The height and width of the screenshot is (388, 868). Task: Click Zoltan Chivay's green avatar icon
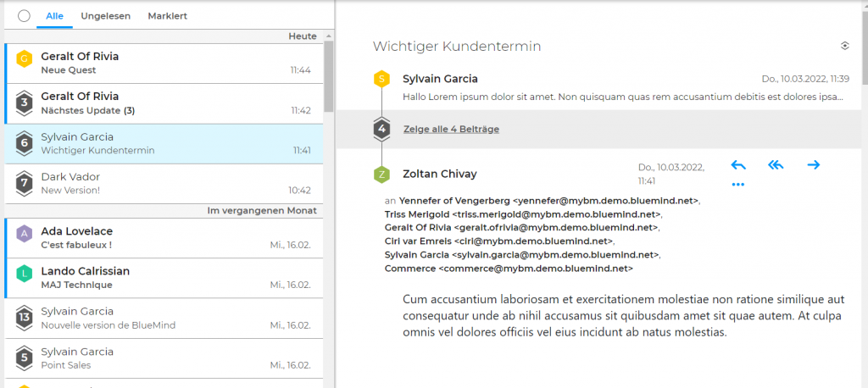coord(382,175)
